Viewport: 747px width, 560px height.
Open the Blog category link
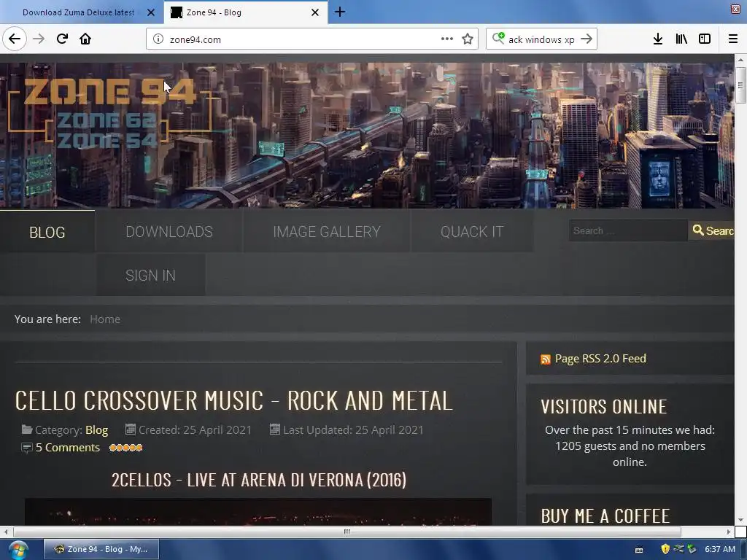pyautogui.click(x=97, y=429)
